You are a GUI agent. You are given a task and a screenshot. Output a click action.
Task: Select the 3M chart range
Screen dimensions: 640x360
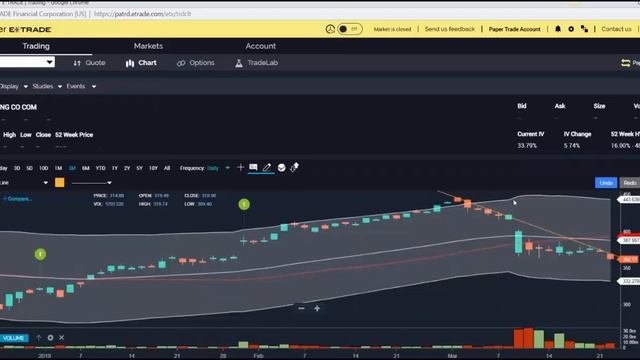pyautogui.click(x=72, y=168)
